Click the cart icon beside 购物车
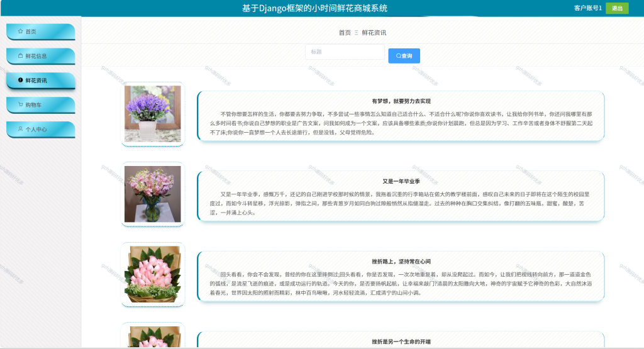The height and width of the screenshot is (349, 644). tap(21, 104)
